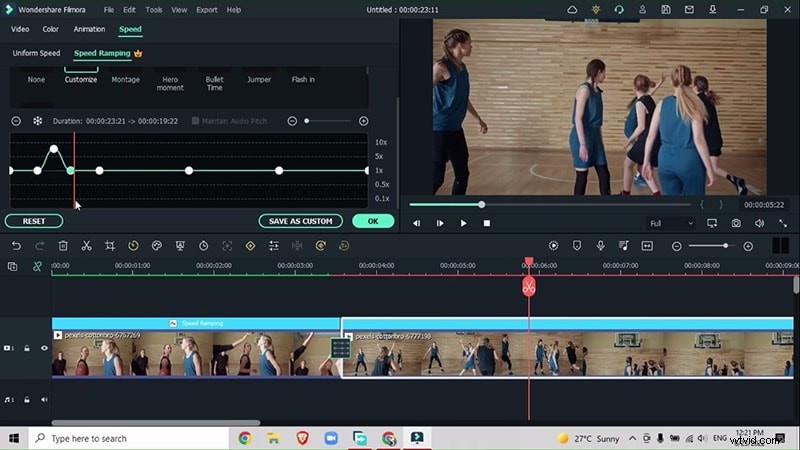This screenshot has width=800, height=450.
Task: Select the Uniform Speed tab
Action: click(x=36, y=53)
